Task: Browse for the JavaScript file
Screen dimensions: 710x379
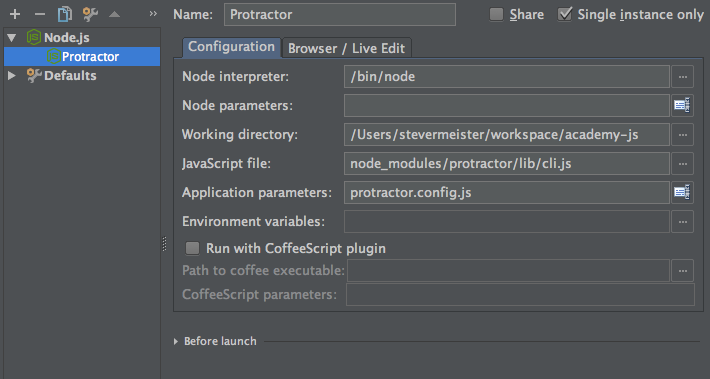Action: point(682,163)
